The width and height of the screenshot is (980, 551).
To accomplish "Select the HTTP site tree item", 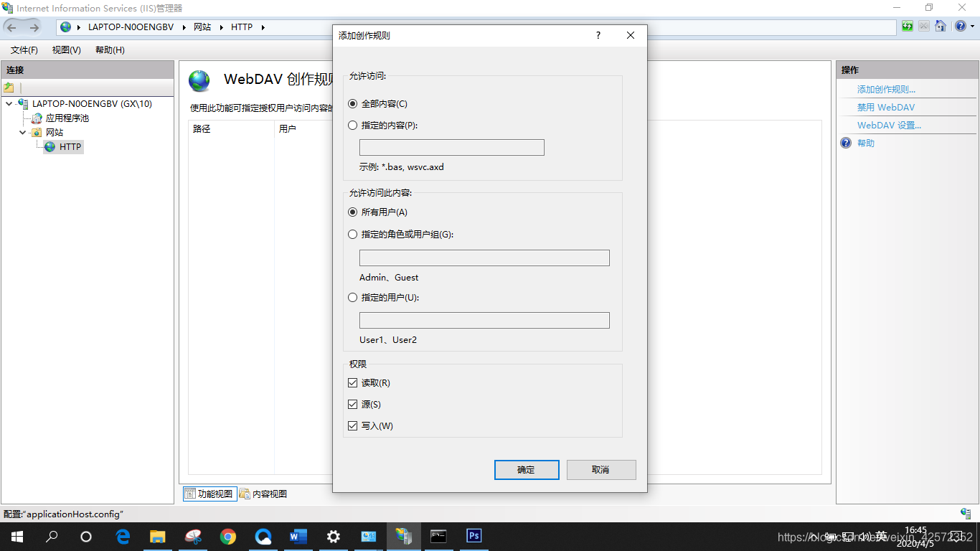I will (x=70, y=147).
